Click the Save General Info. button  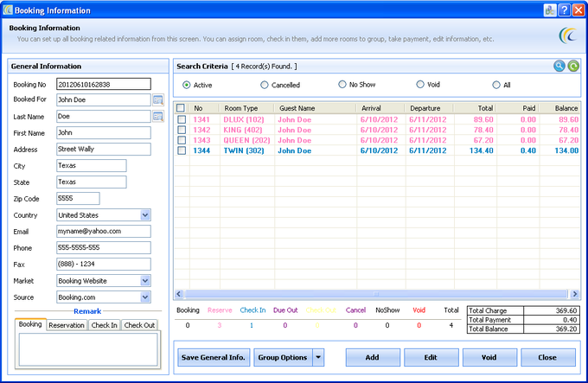coord(214,358)
